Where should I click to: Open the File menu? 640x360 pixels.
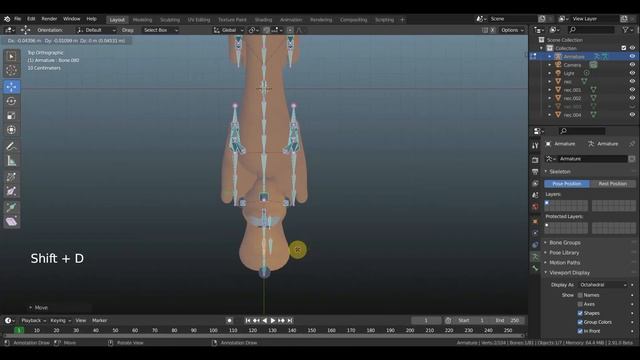18,19
